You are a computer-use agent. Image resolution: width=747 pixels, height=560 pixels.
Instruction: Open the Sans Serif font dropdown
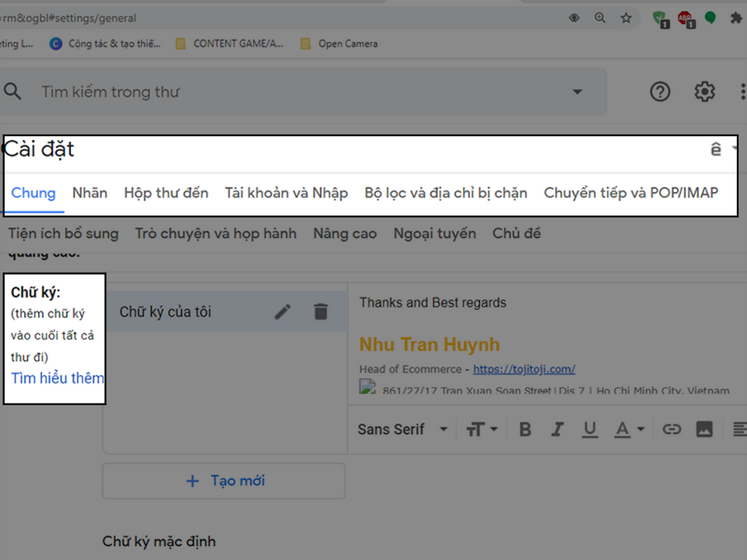pos(403,429)
